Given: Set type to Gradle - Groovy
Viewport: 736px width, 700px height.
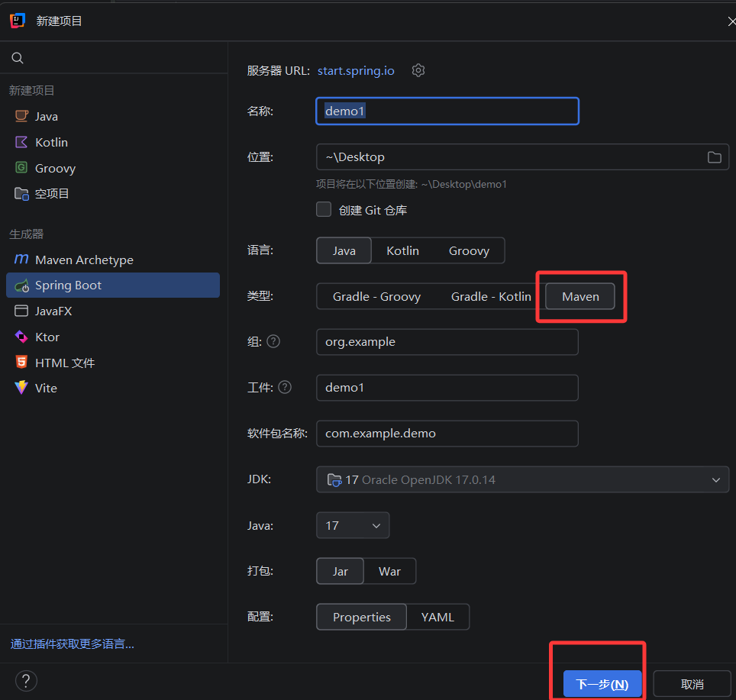Looking at the screenshot, I should point(376,296).
